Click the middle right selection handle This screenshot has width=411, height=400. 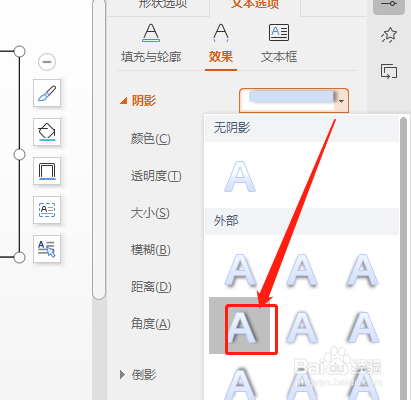pos(19,155)
